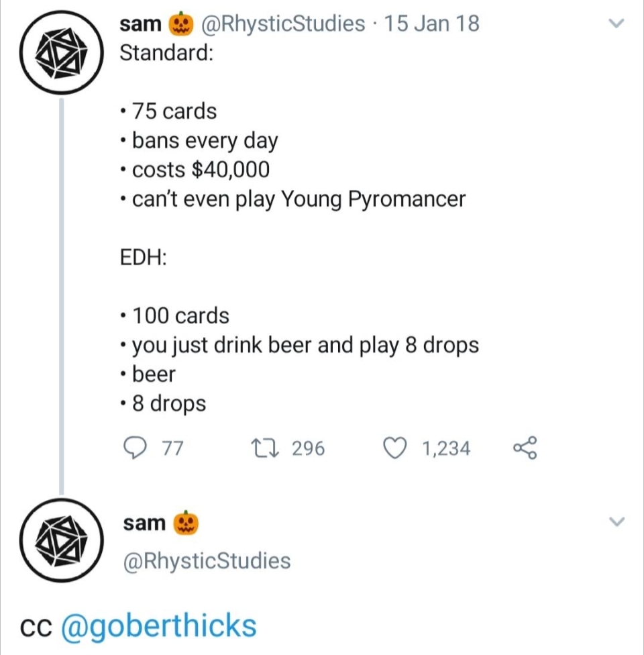Click the pumpkin emoji in the top tweet header
The image size is (644, 655).
coord(178,24)
